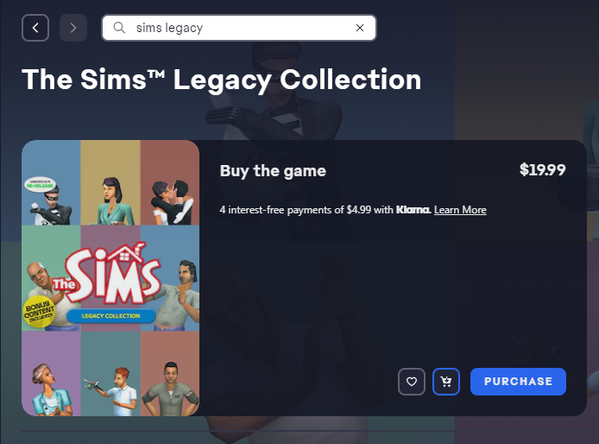Screen dimensions: 599x444
Task: Click the magnifying glass search icon
Action: pos(119,28)
